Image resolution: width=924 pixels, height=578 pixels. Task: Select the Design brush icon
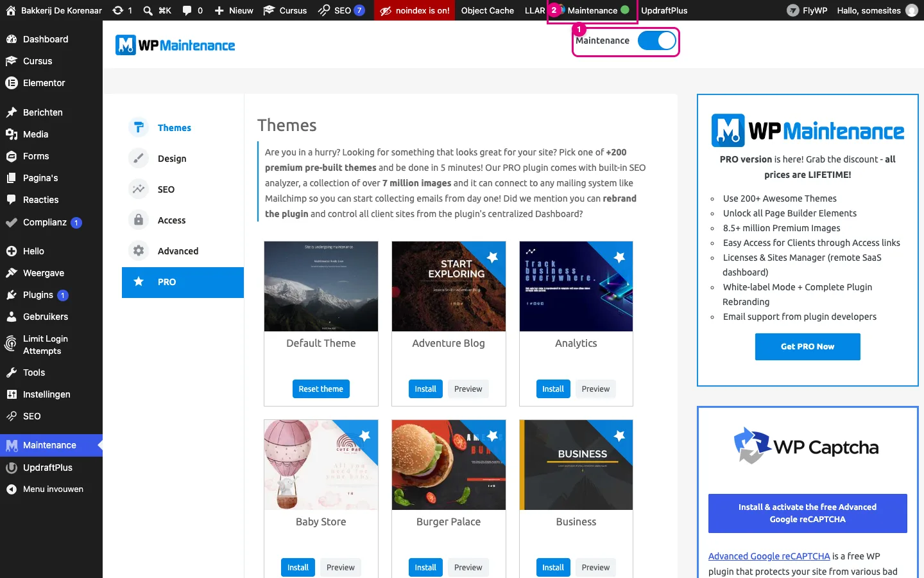(x=139, y=158)
